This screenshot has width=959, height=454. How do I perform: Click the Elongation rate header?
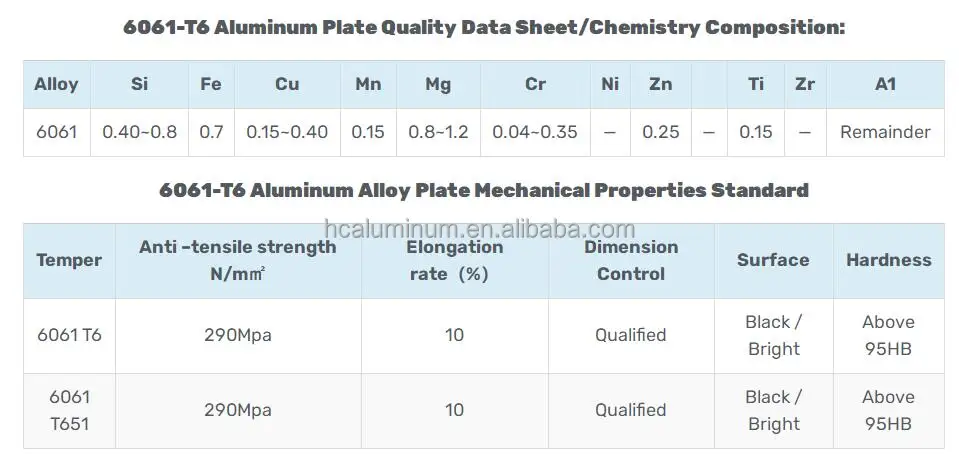454,260
